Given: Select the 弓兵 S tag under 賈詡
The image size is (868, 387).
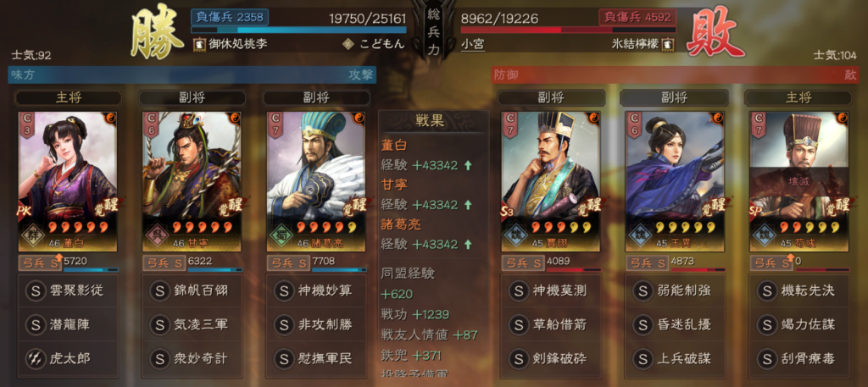Looking at the screenshot, I should [x=522, y=263].
